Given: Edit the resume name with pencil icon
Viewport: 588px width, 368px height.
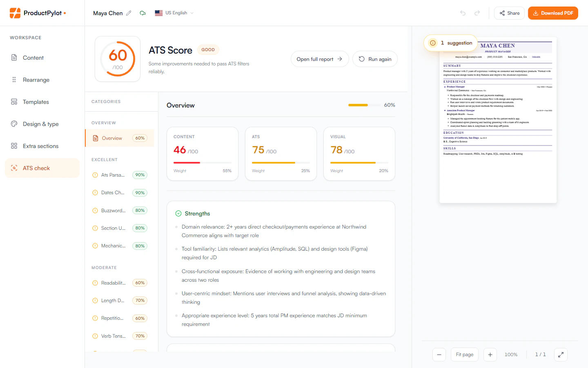Looking at the screenshot, I should point(129,13).
